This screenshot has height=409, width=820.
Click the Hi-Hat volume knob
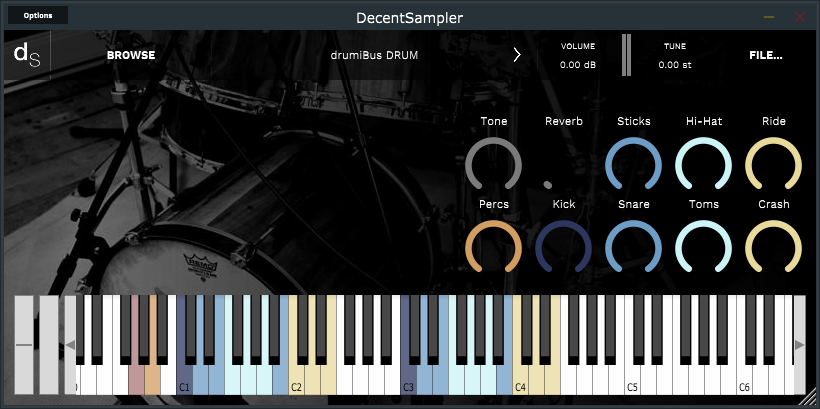pyautogui.click(x=704, y=164)
